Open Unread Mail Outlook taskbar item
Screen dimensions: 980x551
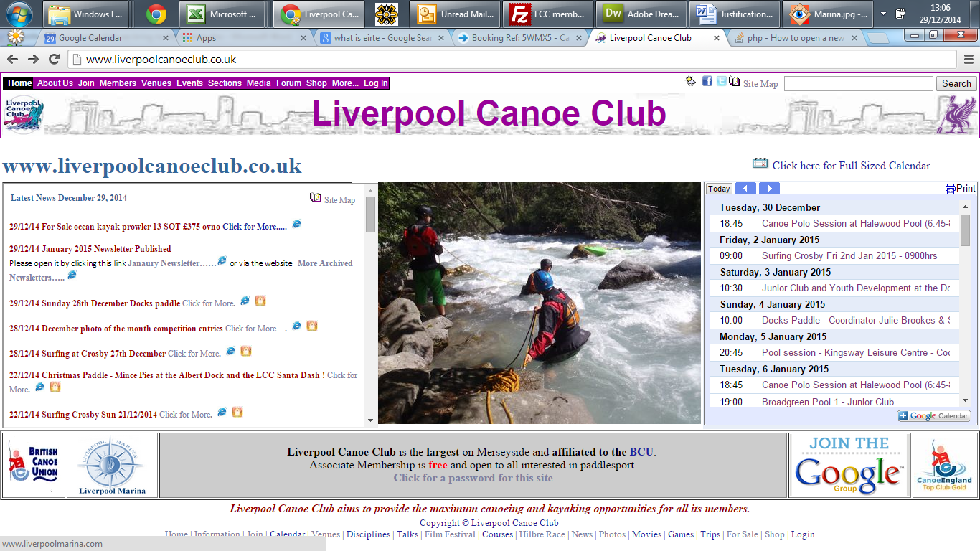[455, 14]
